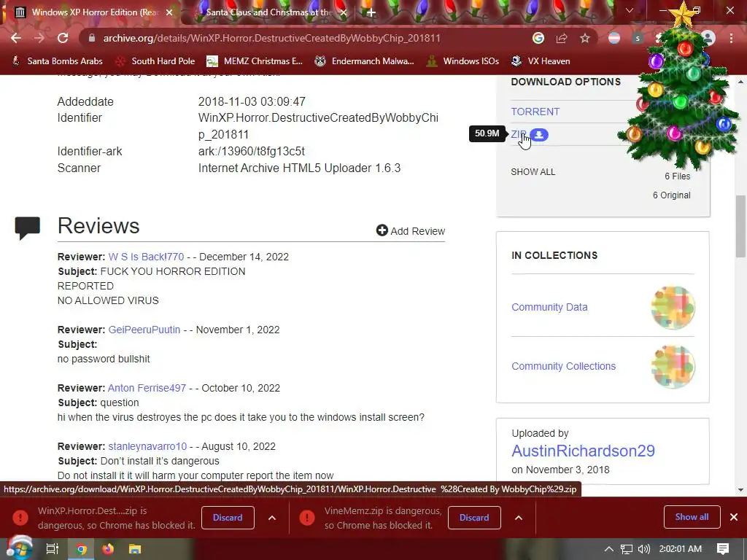
Task: Open Task View on taskbar
Action: [x=52, y=549]
